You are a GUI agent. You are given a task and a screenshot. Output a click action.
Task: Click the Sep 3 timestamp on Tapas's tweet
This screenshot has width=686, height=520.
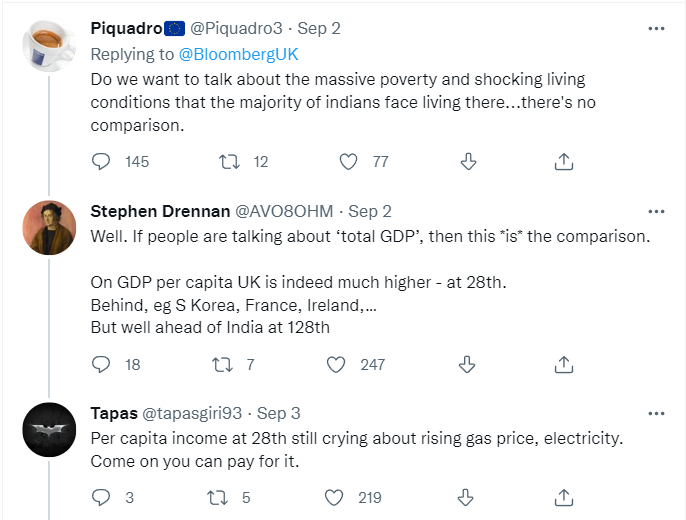pyautogui.click(x=279, y=413)
